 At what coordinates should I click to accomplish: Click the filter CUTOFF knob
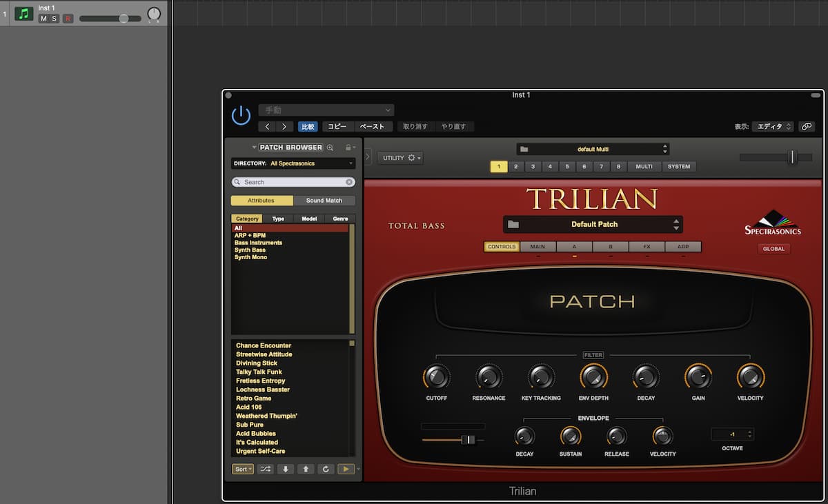[x=436, y=376]
